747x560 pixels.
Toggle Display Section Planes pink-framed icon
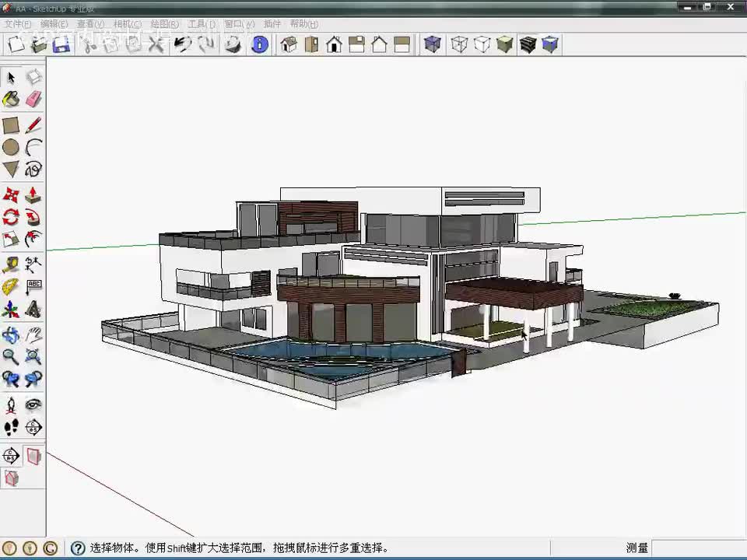tap(33, 457)
